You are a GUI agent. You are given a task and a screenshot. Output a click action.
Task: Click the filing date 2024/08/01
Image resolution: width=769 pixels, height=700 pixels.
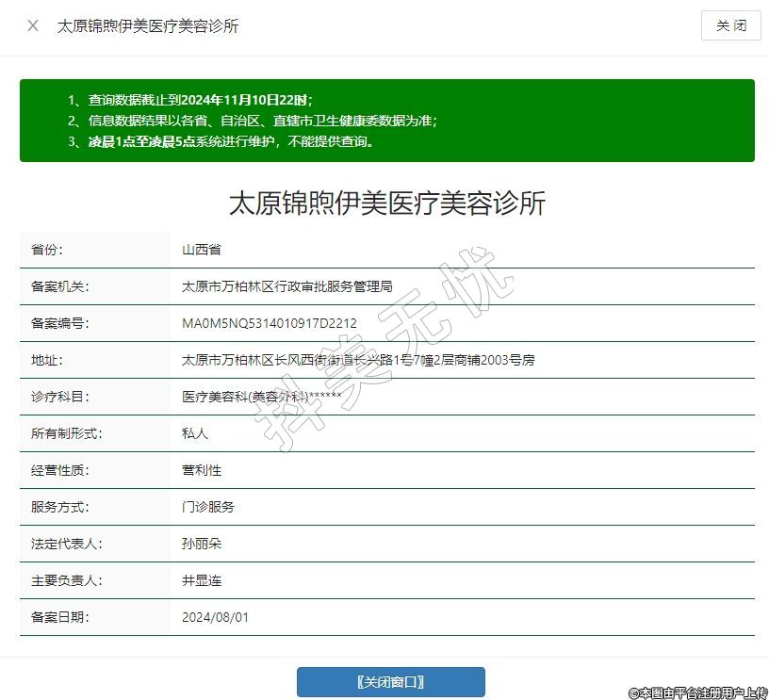click(215, 617)
